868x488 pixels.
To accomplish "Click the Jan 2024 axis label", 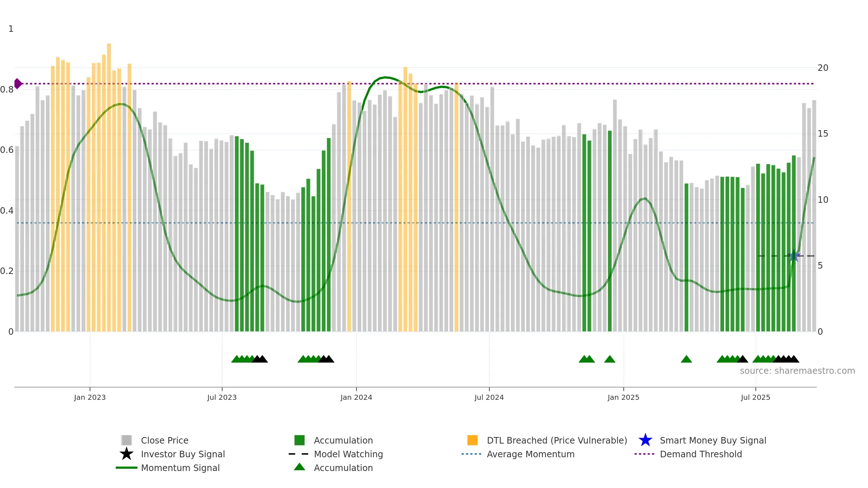I will tap(356, 397).
